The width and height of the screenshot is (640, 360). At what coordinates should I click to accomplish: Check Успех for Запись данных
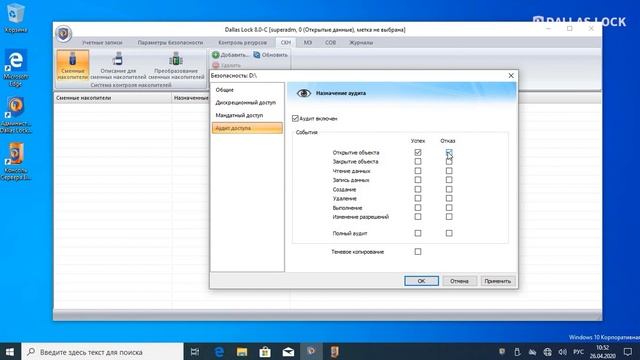coord(418,180)
